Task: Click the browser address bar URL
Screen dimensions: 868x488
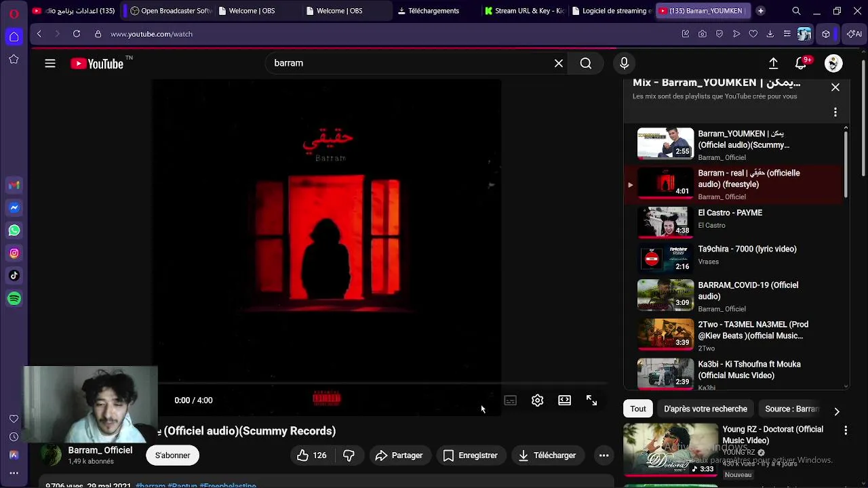Action: [151, 34]
